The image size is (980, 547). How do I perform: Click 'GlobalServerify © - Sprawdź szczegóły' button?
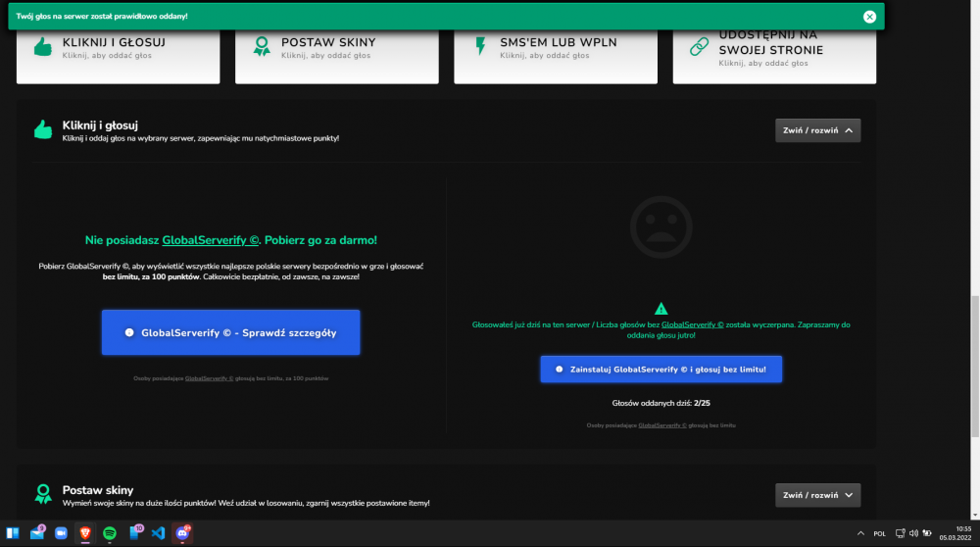230,332
